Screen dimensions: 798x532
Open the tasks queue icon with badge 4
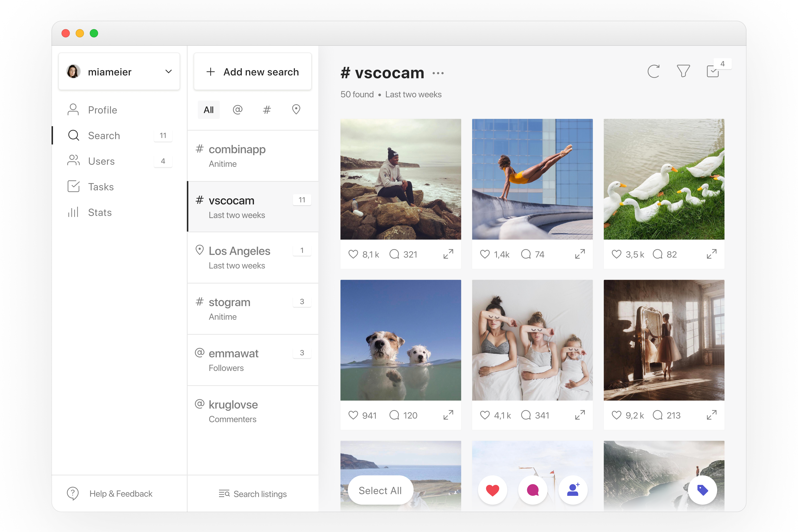tap(713, 71)
